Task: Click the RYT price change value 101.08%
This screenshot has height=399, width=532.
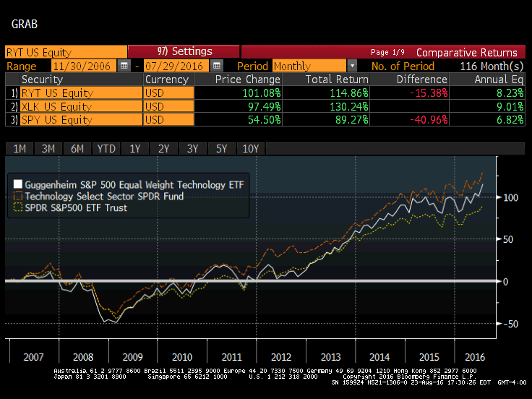Action: (262, 93)
